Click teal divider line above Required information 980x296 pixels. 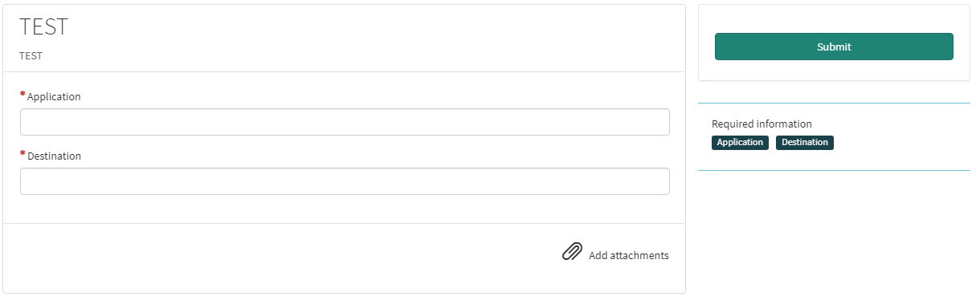tap(834, 103)
